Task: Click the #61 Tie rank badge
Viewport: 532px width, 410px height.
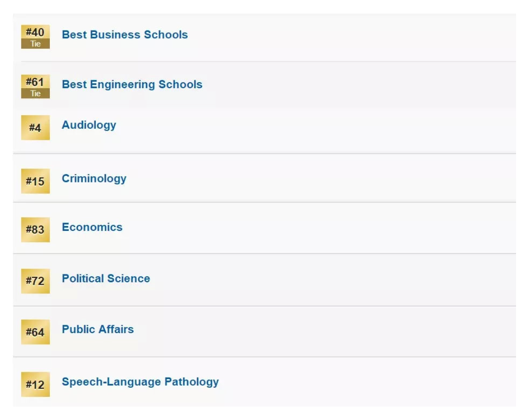Action: (35, 86)
